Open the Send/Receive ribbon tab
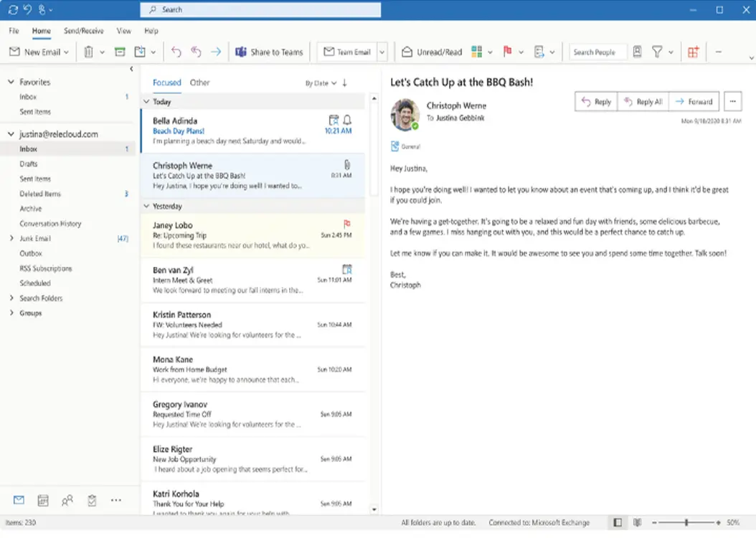 point(83,31)
